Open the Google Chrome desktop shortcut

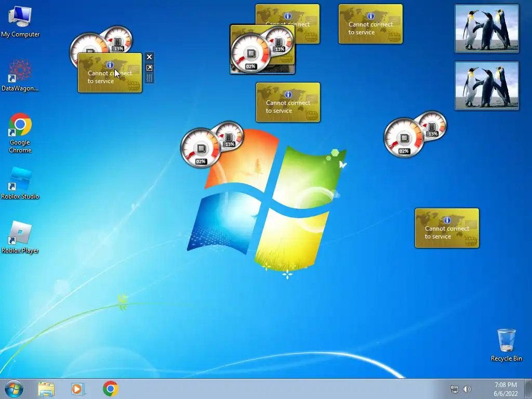click(20, 132)
